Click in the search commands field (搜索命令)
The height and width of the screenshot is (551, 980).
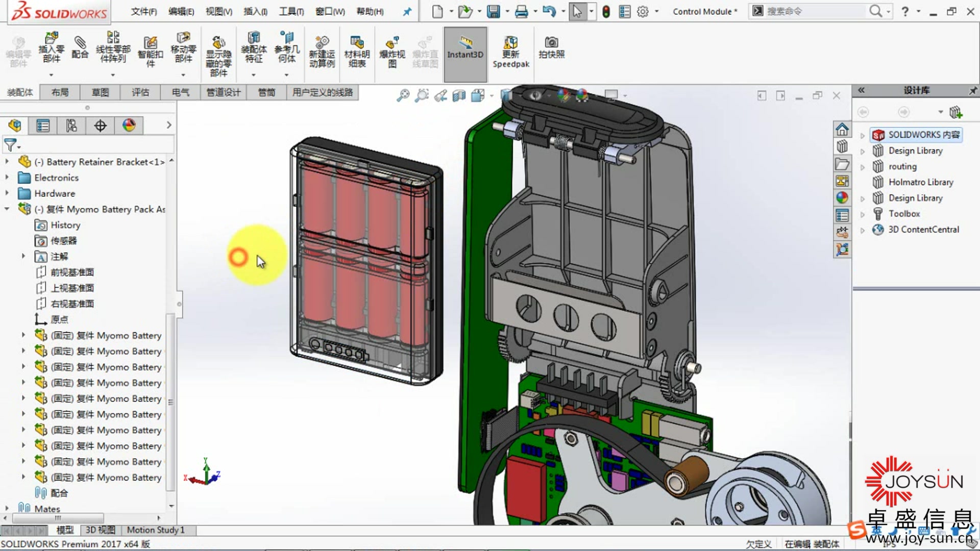coord(815,11)
